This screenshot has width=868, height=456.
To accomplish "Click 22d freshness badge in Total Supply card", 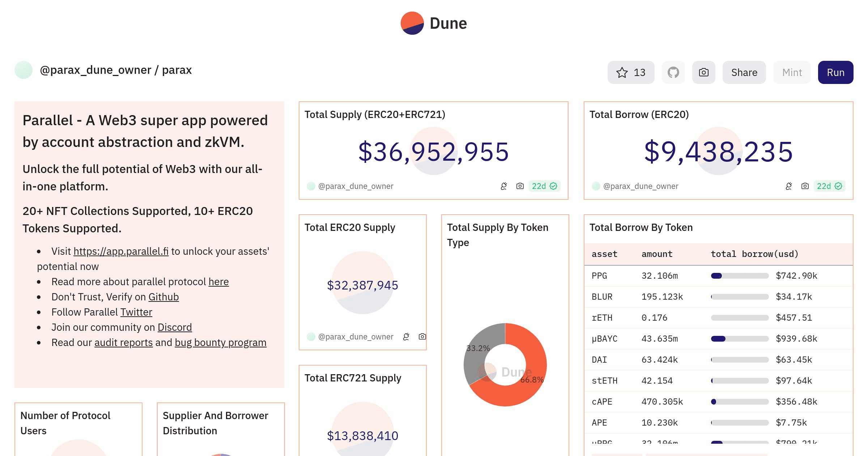I will tap(544, 186).
